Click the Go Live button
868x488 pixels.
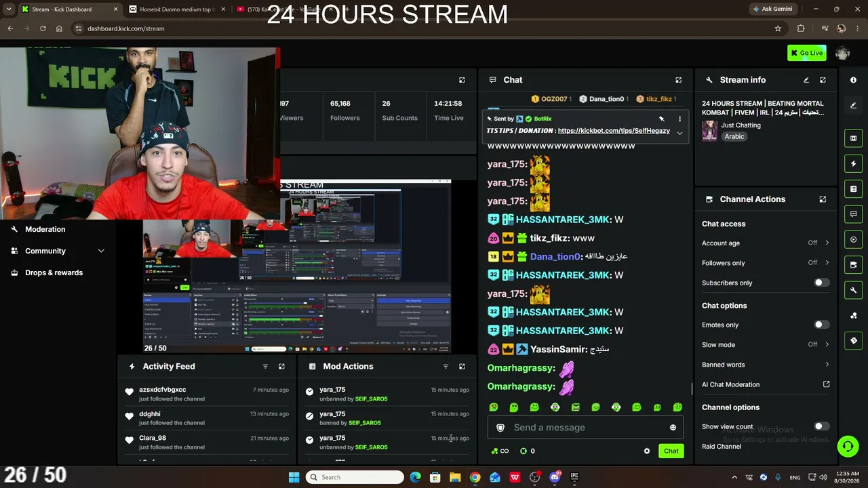click(x=807, y=53)
